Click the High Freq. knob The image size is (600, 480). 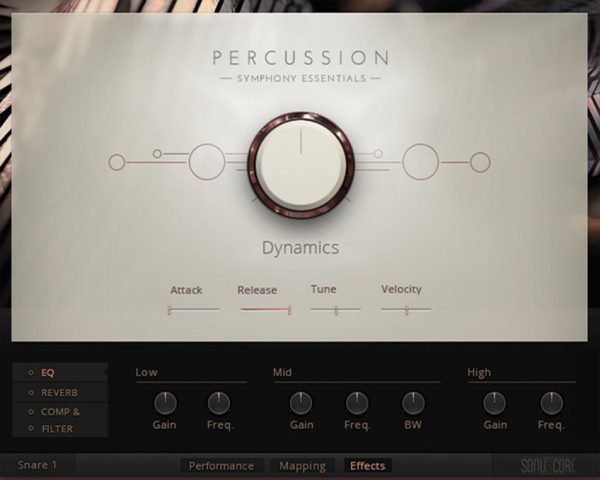(x=551, y=403)
